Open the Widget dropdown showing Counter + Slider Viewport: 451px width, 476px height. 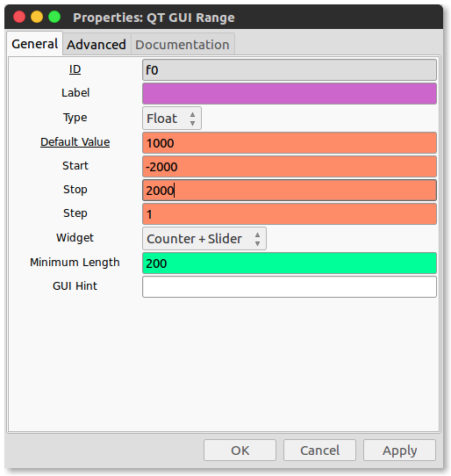[204, 239]
